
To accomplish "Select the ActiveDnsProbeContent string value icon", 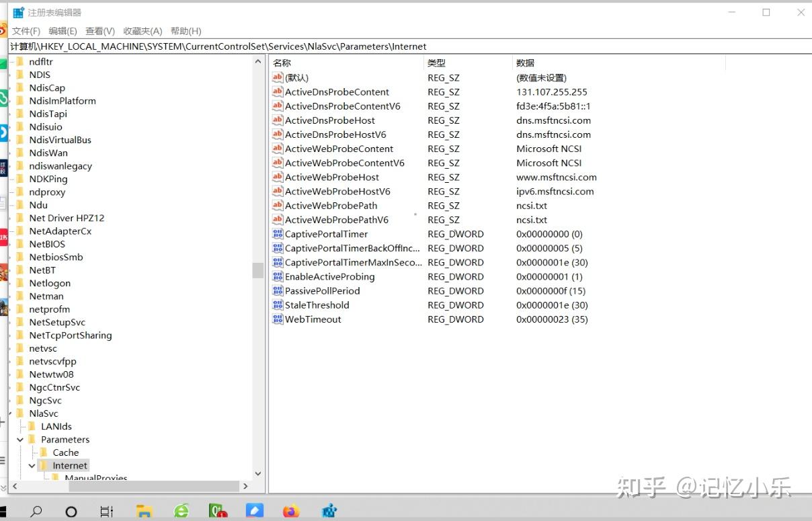I will [278, 91].
